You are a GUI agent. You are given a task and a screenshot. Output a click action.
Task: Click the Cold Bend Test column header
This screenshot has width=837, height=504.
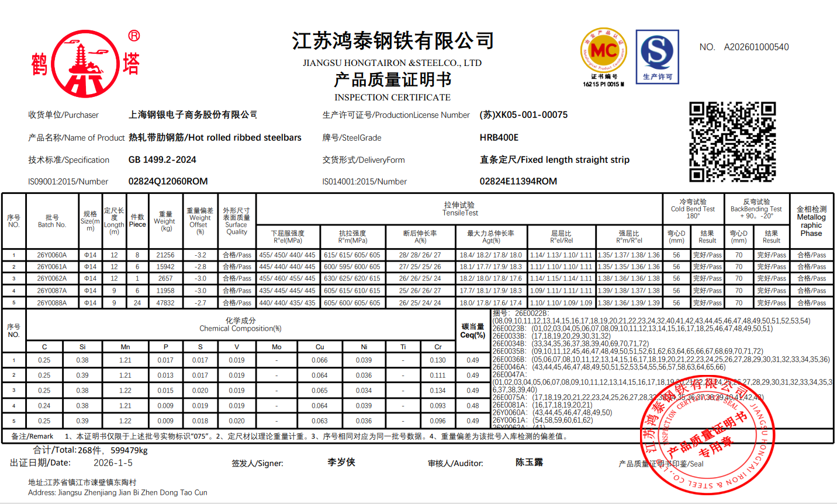(x=693, y=208)
